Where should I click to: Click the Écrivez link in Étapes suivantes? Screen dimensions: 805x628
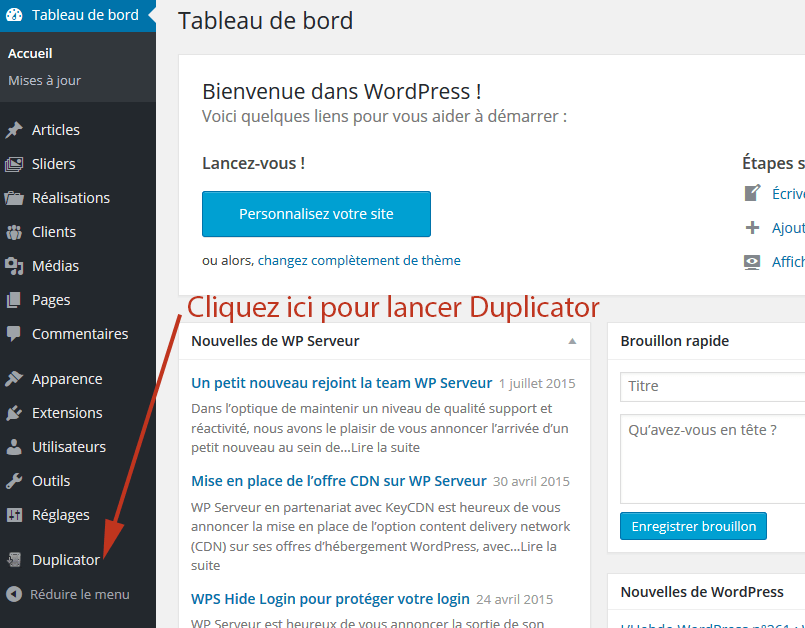788,194
